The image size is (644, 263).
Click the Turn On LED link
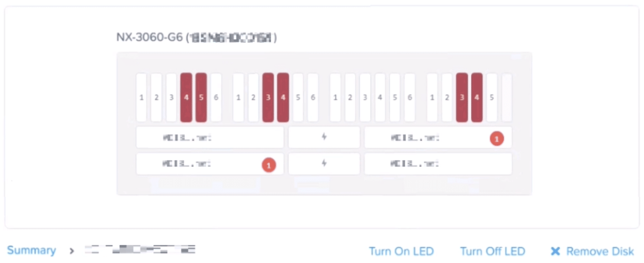coord(401,251)
